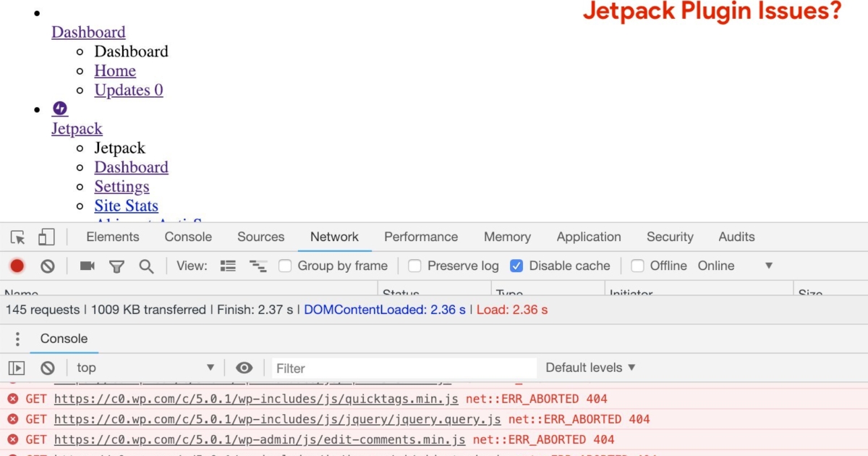Viewport: 868px width, 456px height.
Task: Enable Offline checkbox
Action: (x=637, y=266)
